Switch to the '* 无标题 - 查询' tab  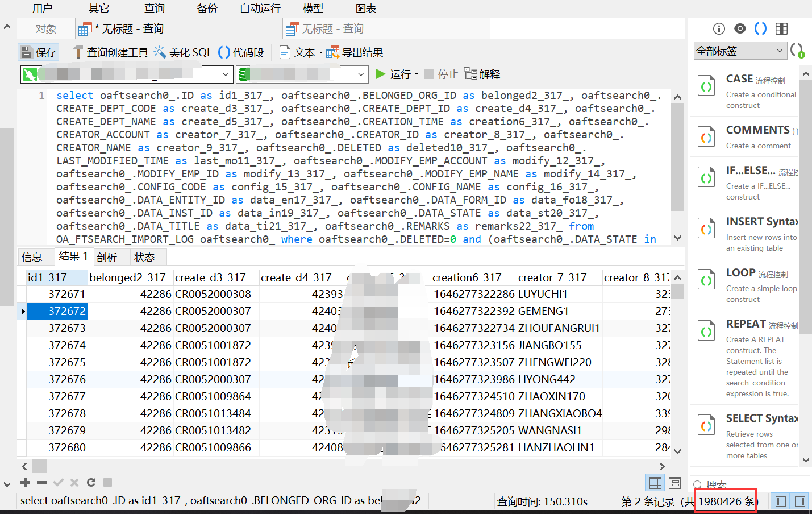coord(179,29)
